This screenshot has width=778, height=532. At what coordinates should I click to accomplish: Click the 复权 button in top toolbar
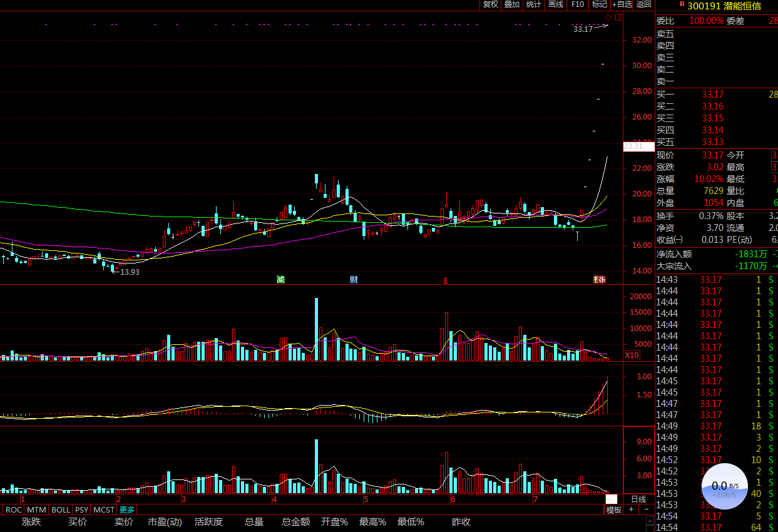pos(490,4)
